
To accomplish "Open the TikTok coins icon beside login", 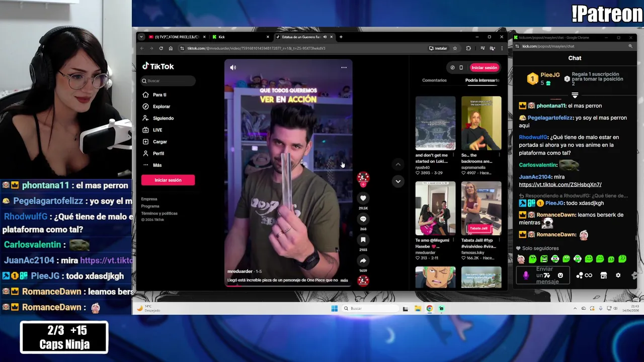I will point(452,67).
